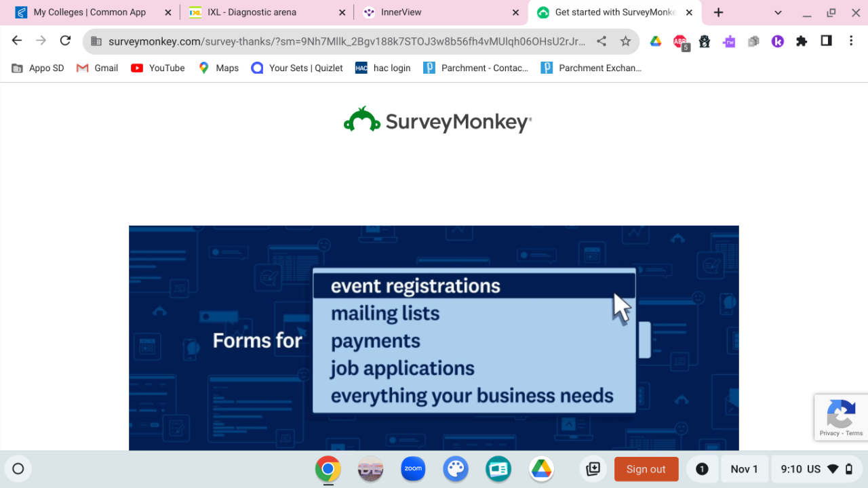Open the gray copy-pages extension
The width and height of the screenshot is (868, 488).
pyautogui.click(x=753, y=41)
